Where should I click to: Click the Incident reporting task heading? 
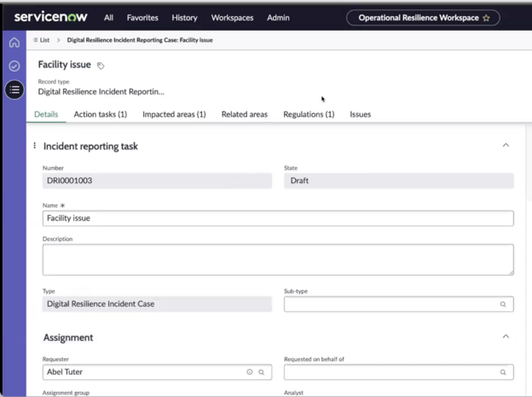click(x=90, y=147)
